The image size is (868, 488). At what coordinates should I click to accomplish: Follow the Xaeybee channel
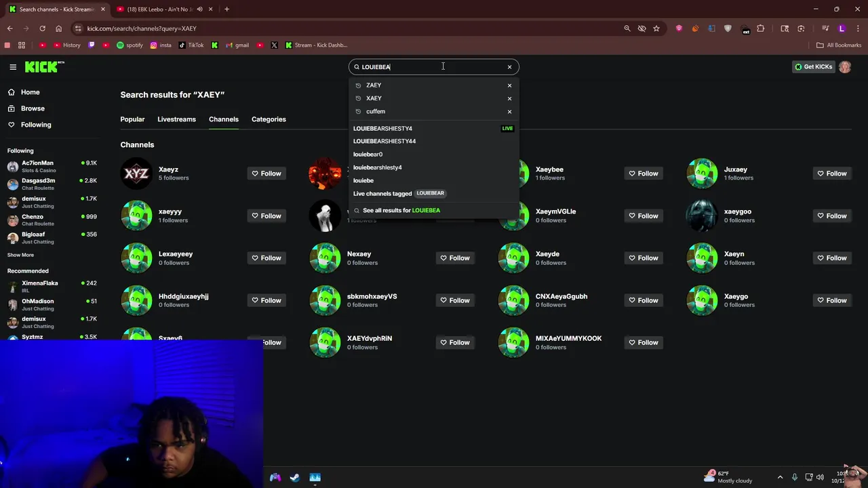pos(644,174)
